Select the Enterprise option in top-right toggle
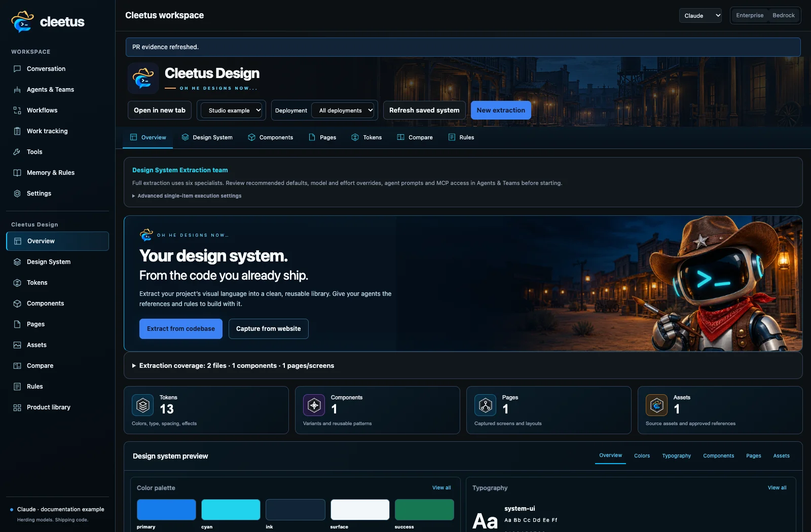Image resolution: width=811 pixels, height=532 pixels. click(750, 15)
